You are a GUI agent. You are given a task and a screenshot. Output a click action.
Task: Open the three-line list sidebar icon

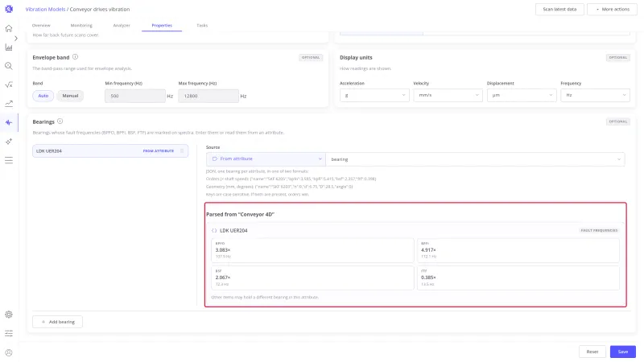point(9,160)
